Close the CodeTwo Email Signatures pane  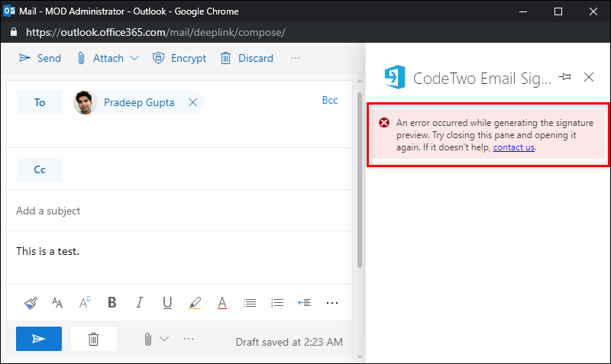point(589,77)
